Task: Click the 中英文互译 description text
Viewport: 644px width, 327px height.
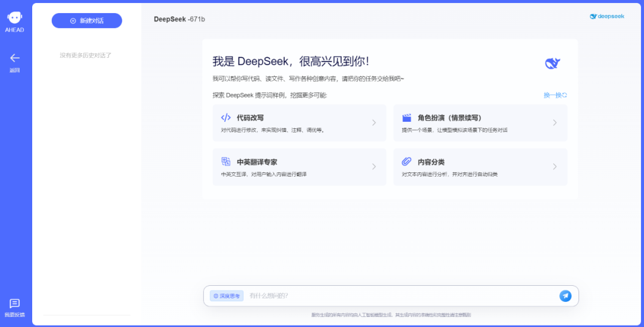Action: (x=264, y=174)
